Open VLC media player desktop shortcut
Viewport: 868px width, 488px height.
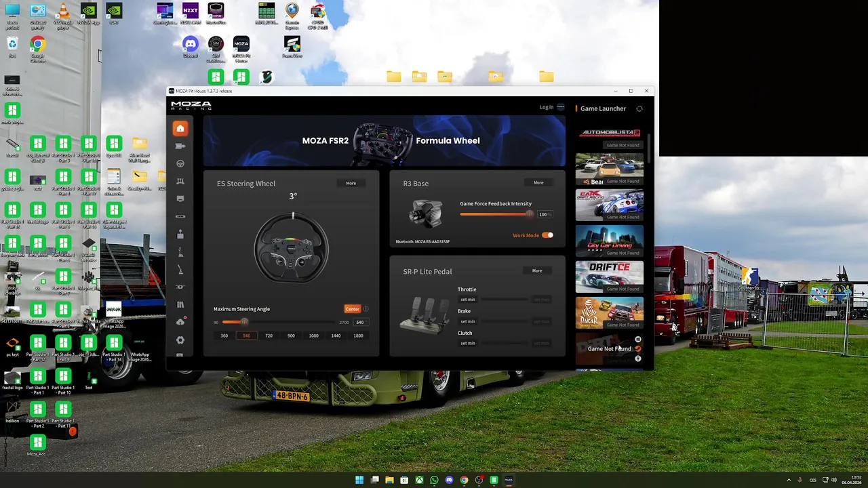coord(63,16)
